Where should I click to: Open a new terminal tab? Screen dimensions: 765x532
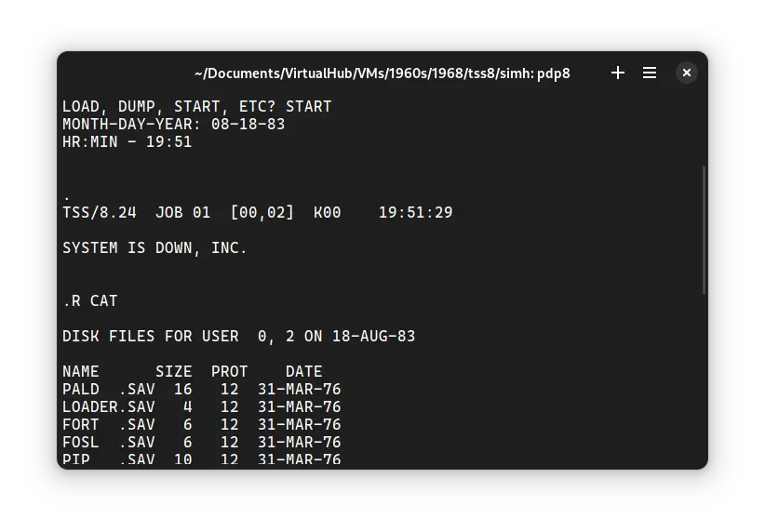(x=618, y=73)
